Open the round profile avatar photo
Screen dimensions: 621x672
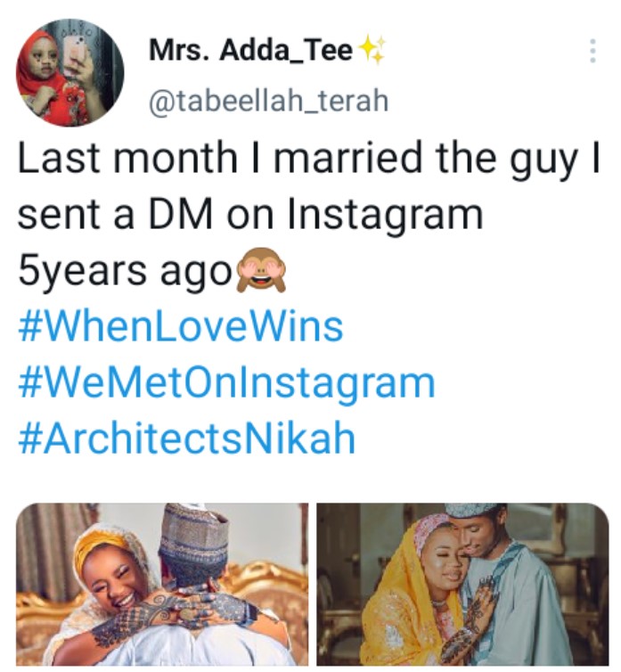(70, 72)
